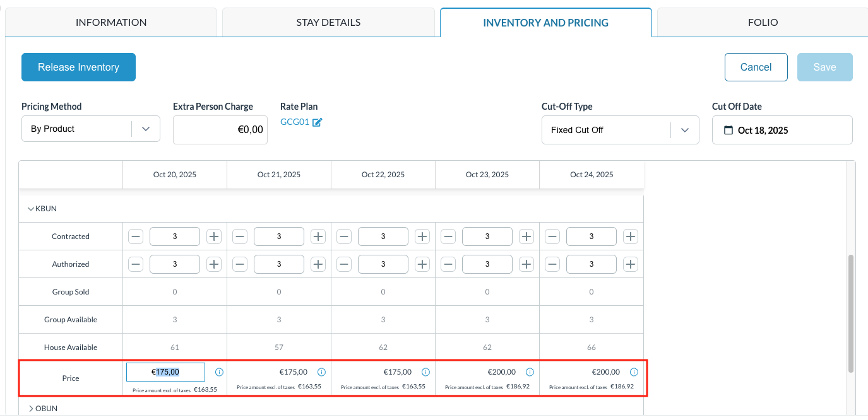This screenshot has width=868, height=420.
Task: Go to the Information tab
Action: click(111, 23)
